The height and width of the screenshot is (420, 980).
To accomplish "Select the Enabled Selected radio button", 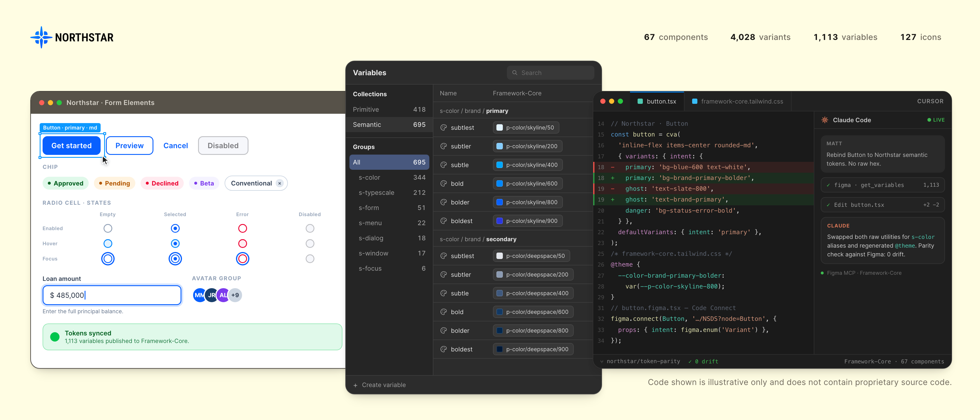I will pyautogui.click(x=175, y=228).
